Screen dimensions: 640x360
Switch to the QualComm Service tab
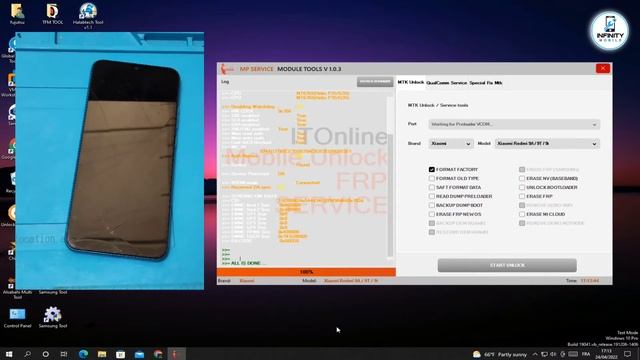point(447,83)
